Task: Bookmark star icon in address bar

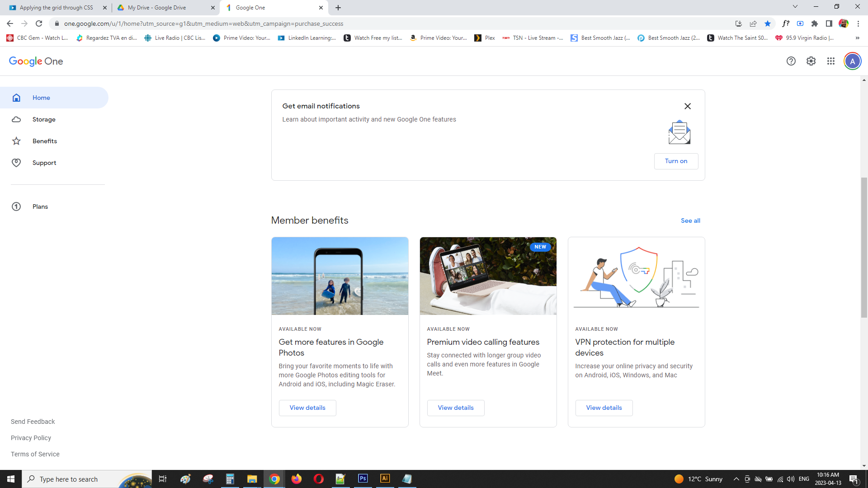Action: (768, 23)
